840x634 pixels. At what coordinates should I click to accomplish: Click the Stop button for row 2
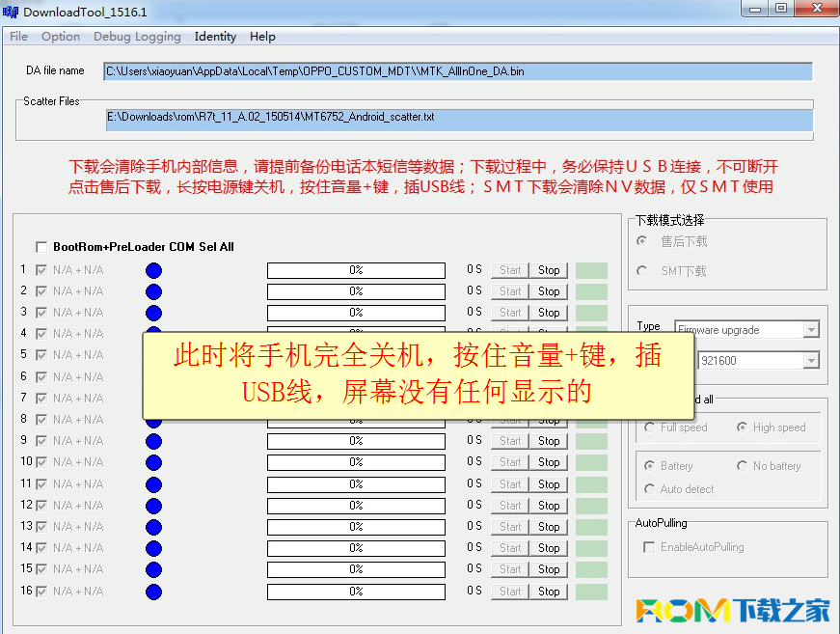click(549, 291)
